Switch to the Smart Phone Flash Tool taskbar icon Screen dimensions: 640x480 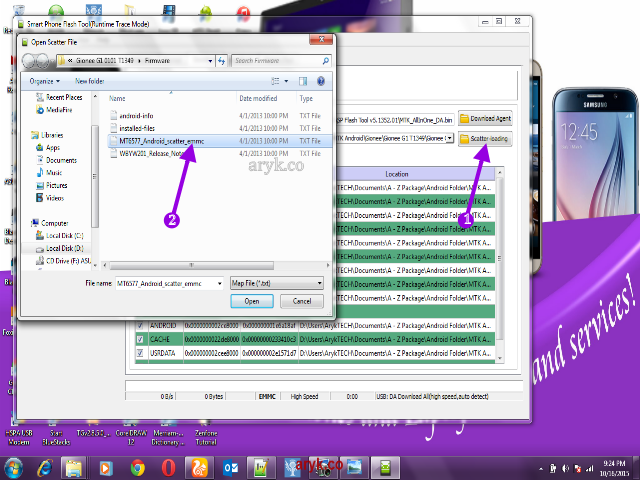pyautogui.click(x=385, y=468)
